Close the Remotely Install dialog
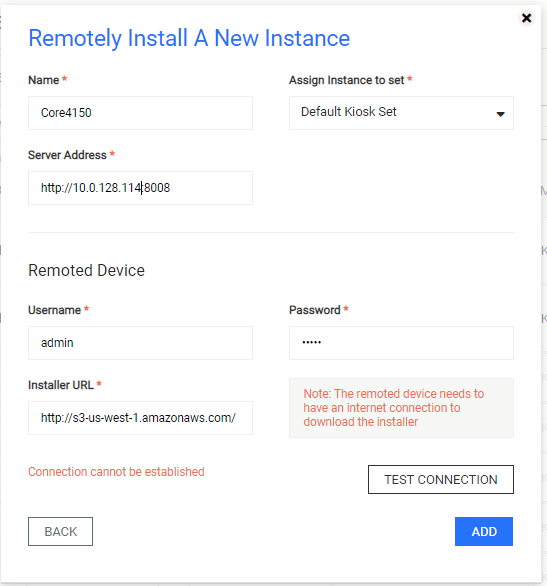This screenshot has width=547, height=586. (x=526, y=18)
